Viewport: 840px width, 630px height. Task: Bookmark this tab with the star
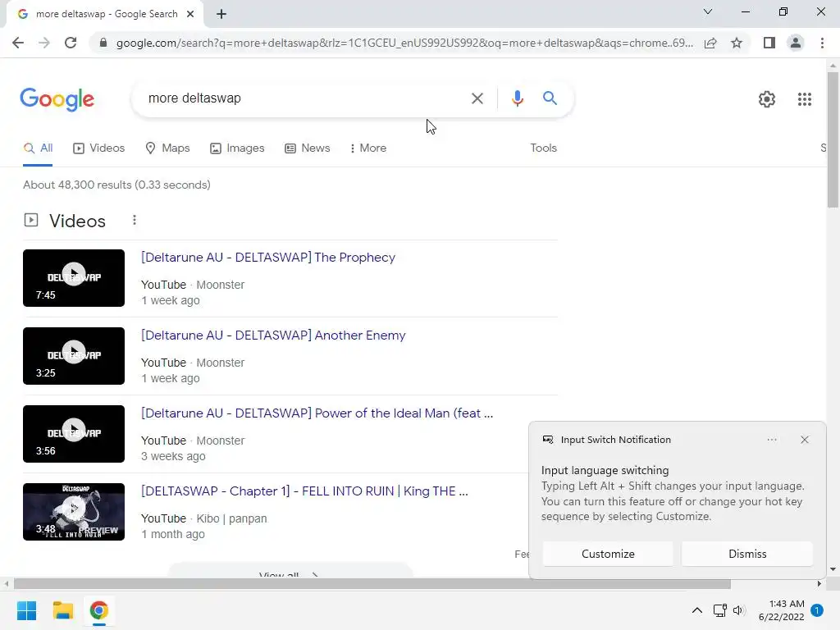click(737, 43)
